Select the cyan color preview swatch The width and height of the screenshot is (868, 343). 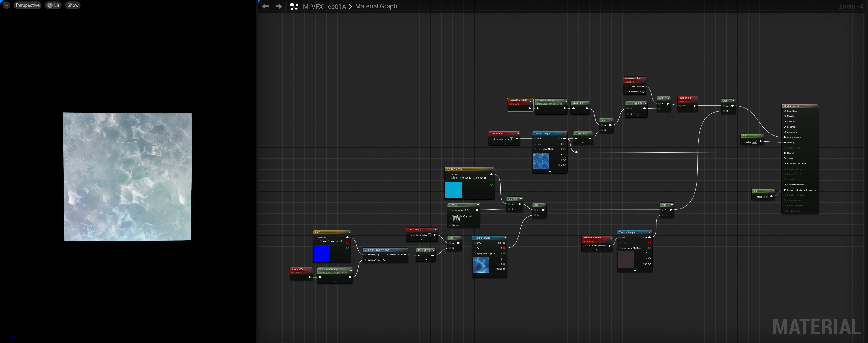(x=453, y=190)
